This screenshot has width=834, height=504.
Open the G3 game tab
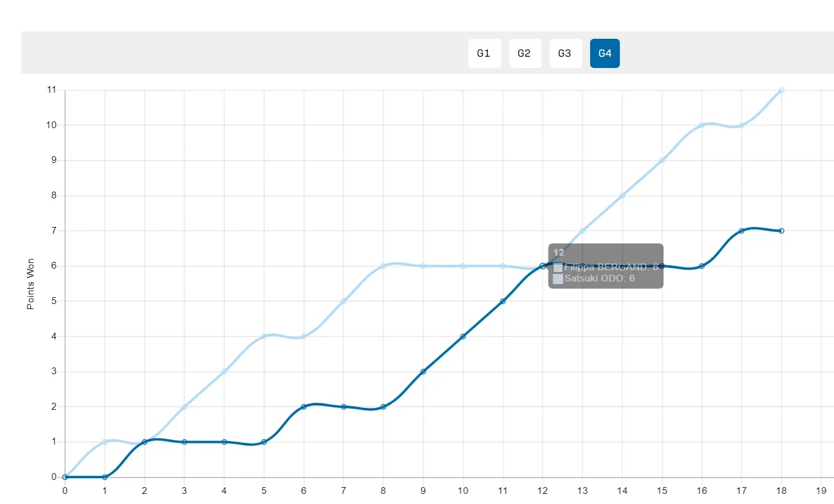tap(565, 53)
